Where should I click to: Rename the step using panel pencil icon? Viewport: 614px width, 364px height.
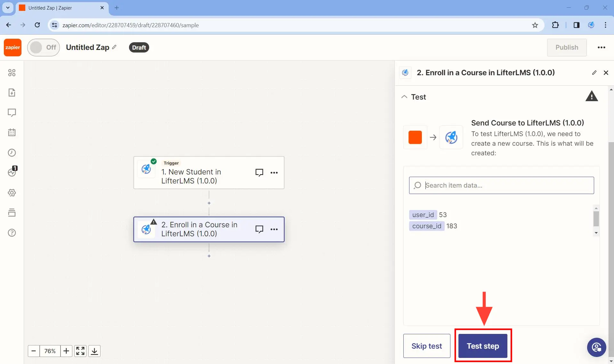(x=594, y=73)
